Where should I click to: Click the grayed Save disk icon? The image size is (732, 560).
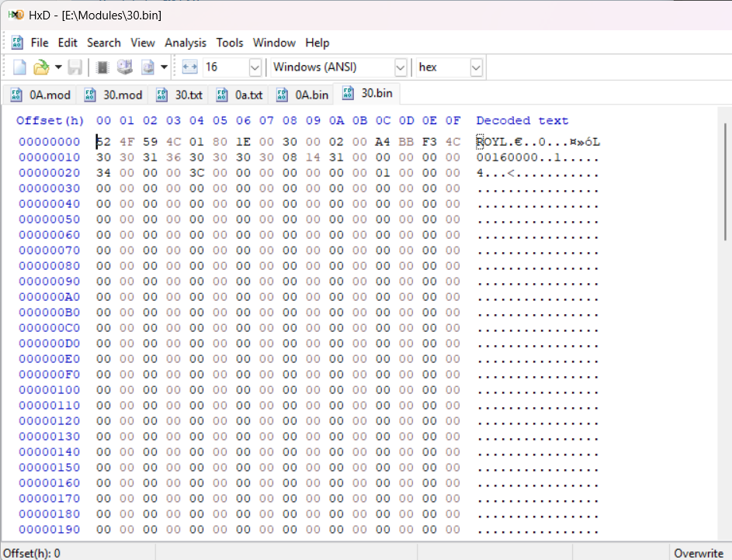pos(75,67)
